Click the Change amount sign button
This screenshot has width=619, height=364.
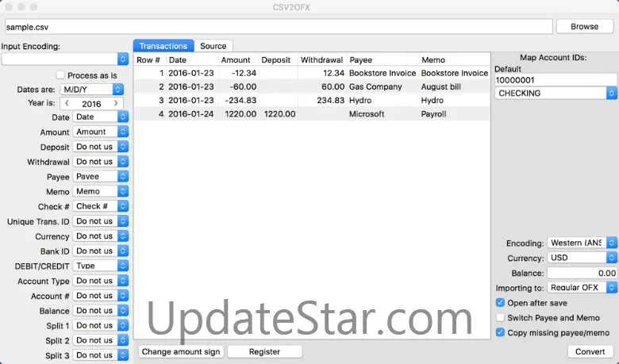coord(181,351)
